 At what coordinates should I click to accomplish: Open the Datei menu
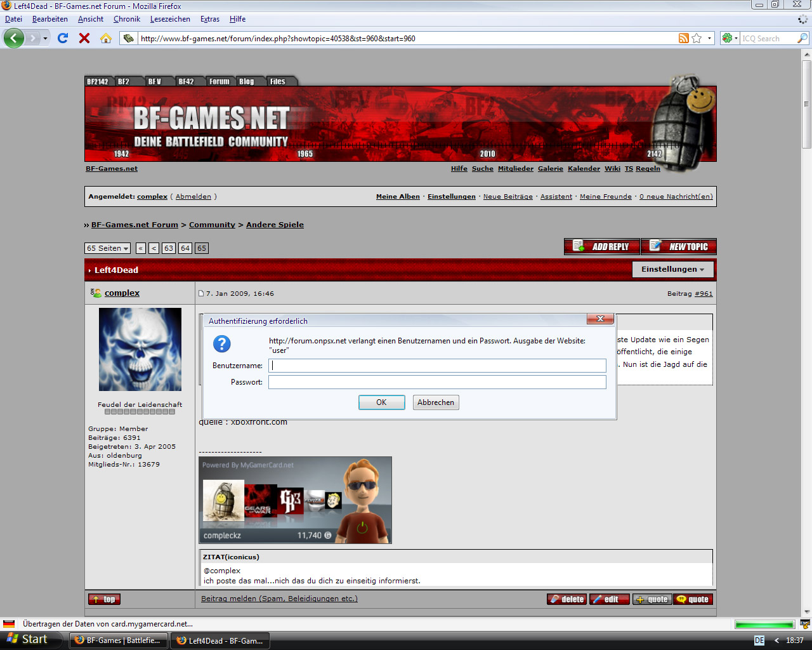coord(13,19)
